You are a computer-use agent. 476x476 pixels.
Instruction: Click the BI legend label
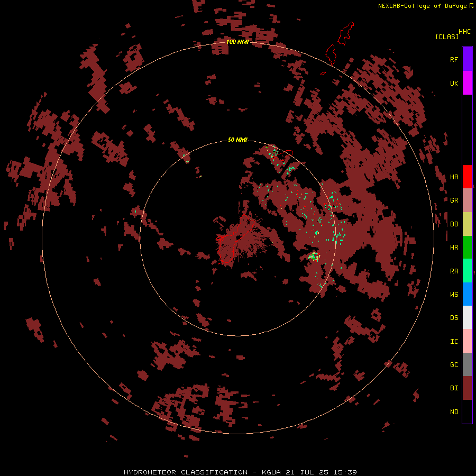coord(454,388)
